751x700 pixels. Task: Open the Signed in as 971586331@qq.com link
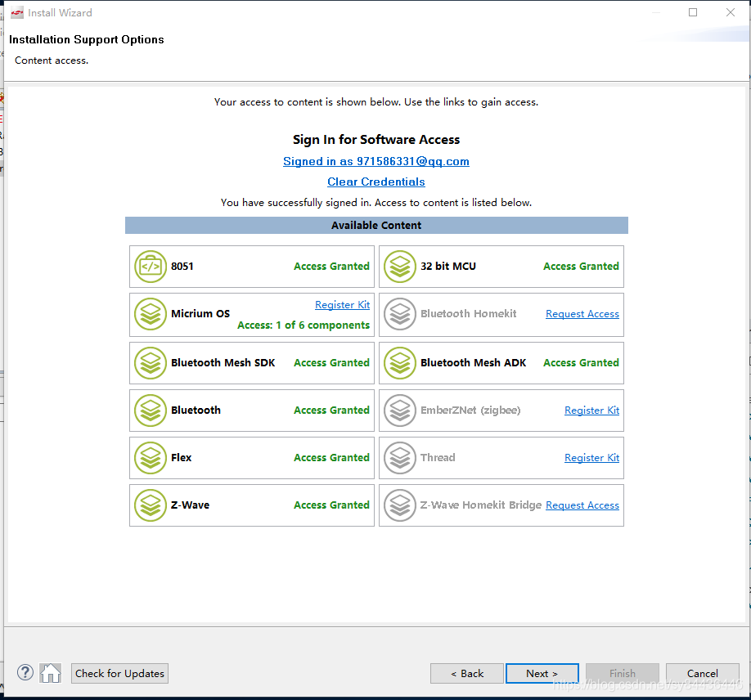click(x=376, y=161)
